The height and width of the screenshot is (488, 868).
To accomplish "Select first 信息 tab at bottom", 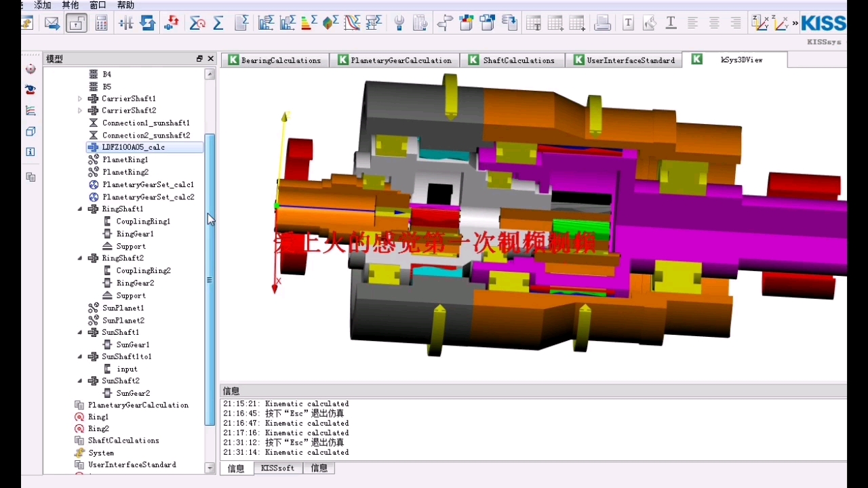I will (236, 468).
